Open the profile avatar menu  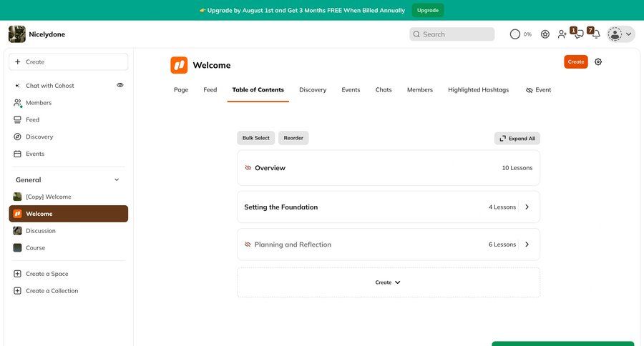(x=621, y=34)
